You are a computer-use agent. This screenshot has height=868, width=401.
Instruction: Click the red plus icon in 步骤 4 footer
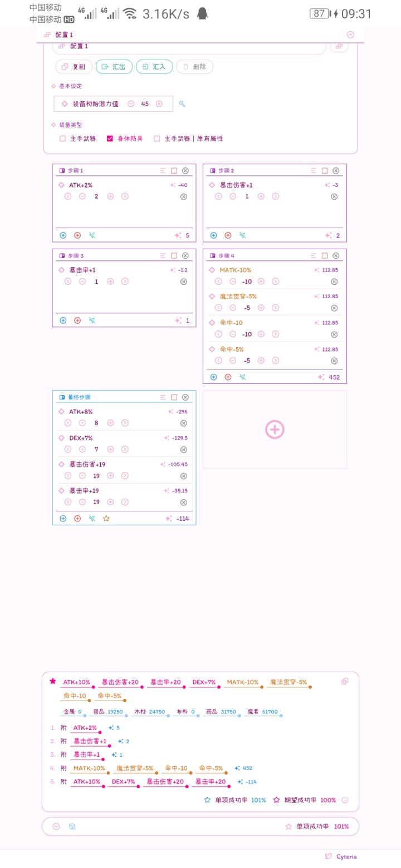click(228, 377)
